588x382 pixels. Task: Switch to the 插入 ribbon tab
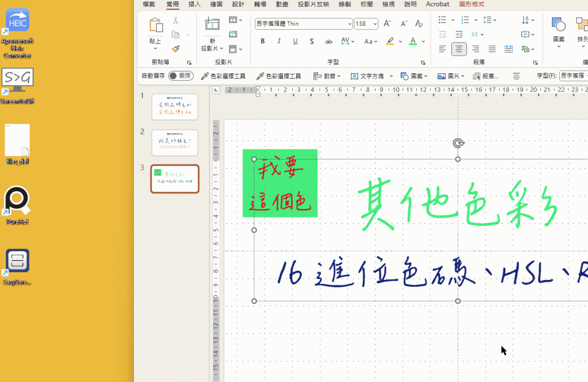(x=194, y=5)
